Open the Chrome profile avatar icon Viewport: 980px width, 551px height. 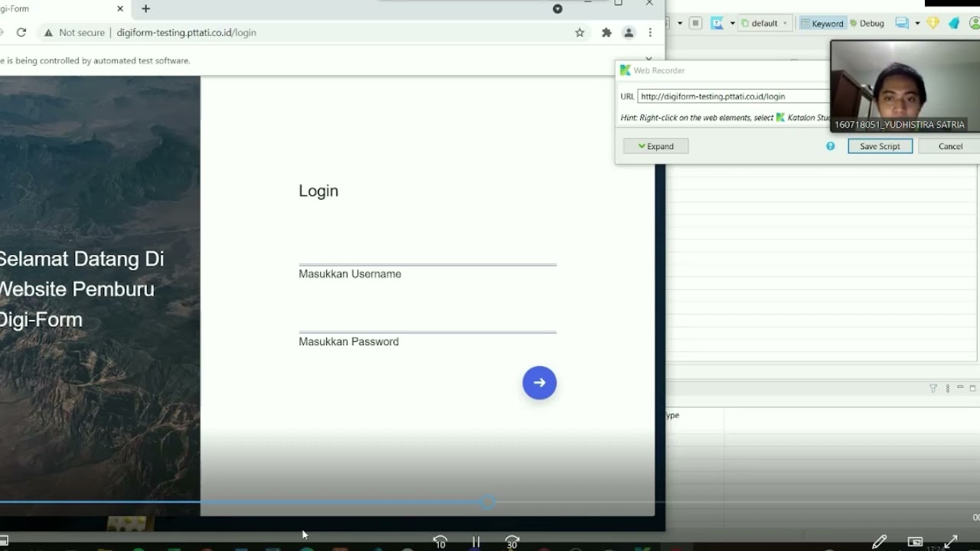click(x=629, y=32)
